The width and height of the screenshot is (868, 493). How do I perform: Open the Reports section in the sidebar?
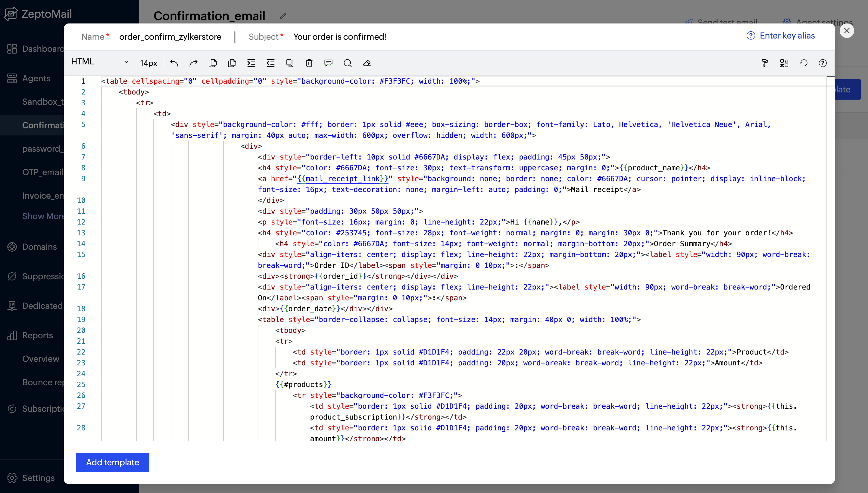(38, 336)
